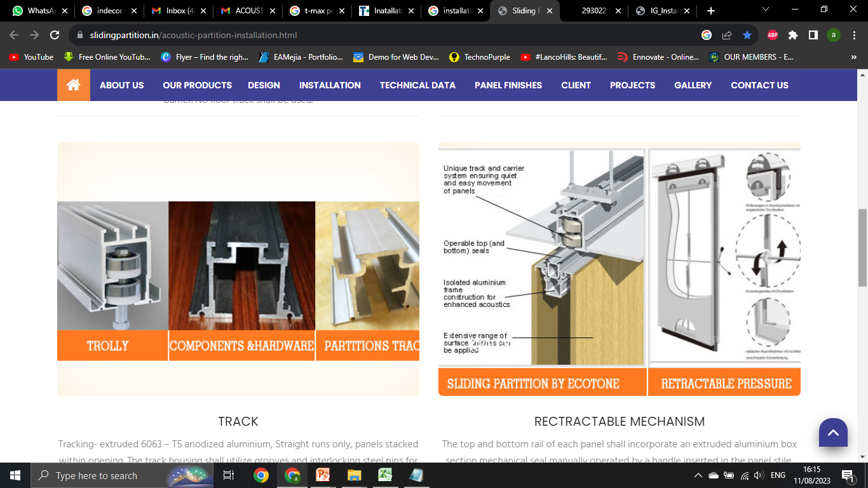Open Task View on the taskbar
This screenshot has height=488, width=868.
coord(229,475)
